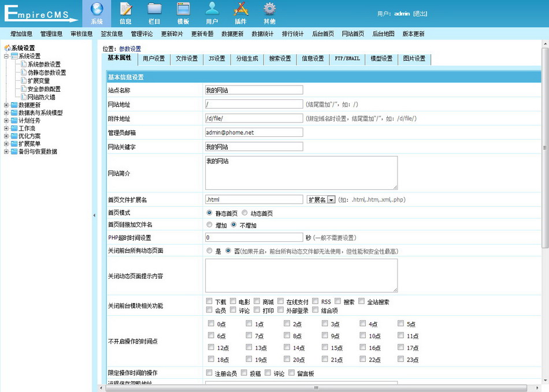This screenshot has height=392, width=549.
Task: Click the 管理员邮箱 input field
Action: 254,132
